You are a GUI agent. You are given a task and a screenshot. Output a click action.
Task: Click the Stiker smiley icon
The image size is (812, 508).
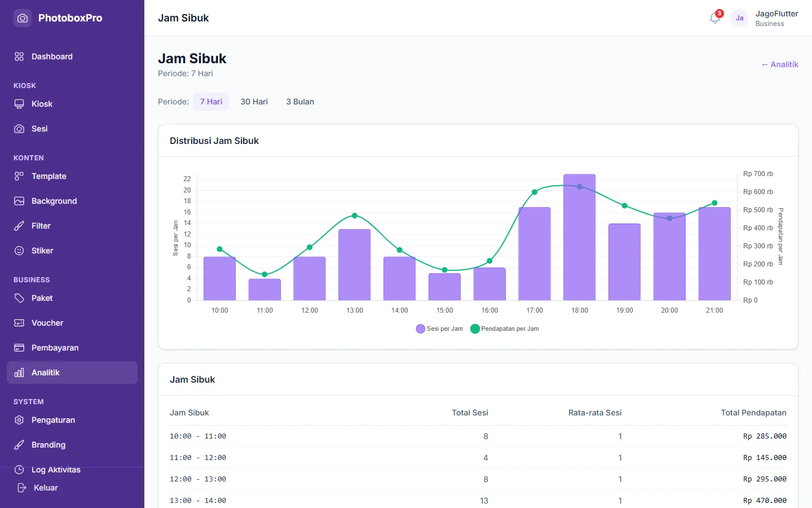coord(19,251)
